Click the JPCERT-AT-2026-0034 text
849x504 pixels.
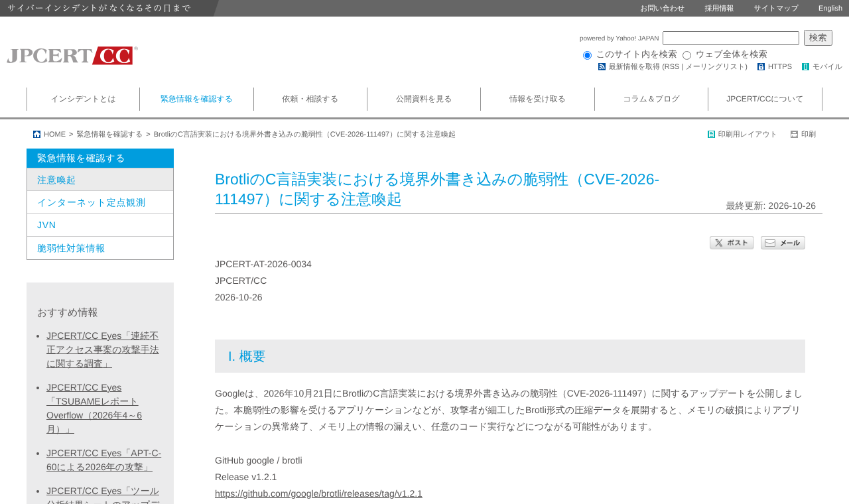263,264
